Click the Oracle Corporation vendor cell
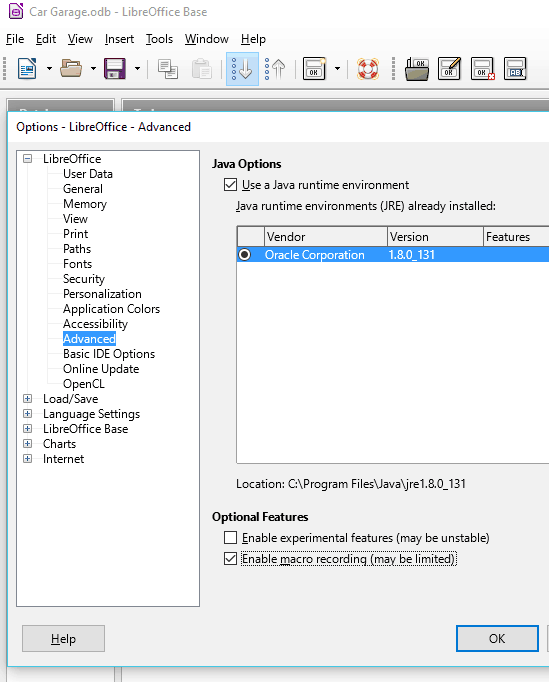 pos(315,254)
